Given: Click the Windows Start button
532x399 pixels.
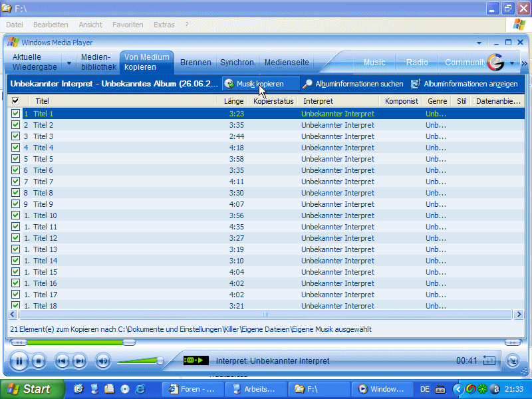Looking at the screenshot, I should click(x=32, y=389).
